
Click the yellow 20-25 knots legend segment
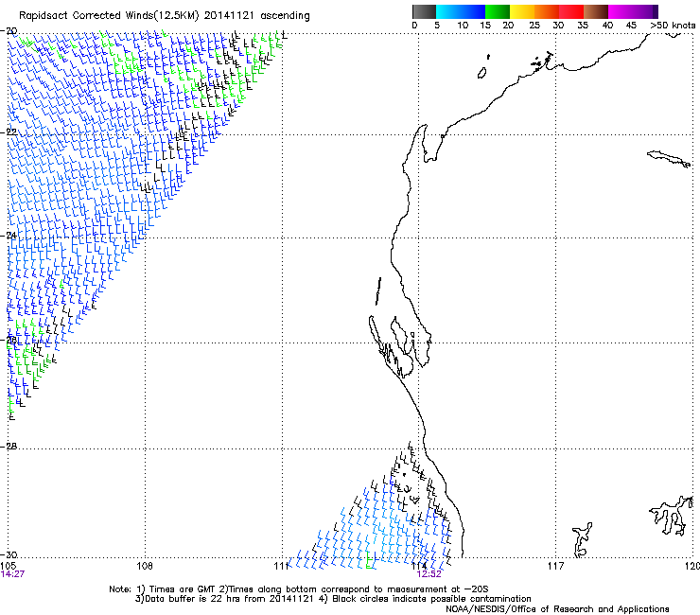click(x=522, y=11)
